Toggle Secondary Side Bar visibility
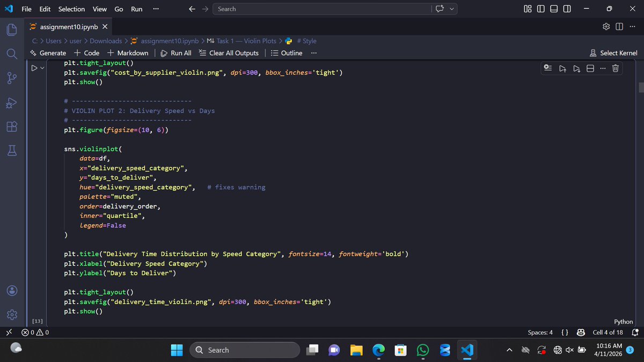This screenshot has width=644, height=362. (567, 9)
